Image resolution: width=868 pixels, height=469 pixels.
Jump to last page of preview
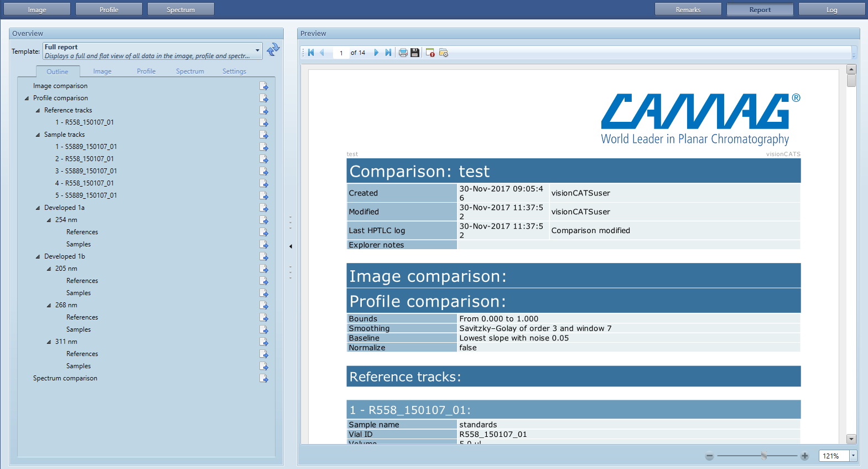tap(388, 53)
